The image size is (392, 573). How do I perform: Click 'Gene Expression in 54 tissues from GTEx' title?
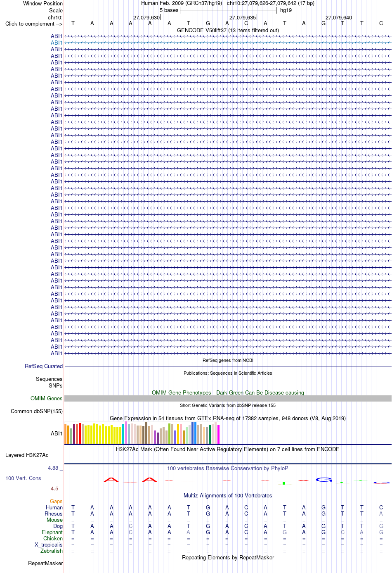pos(228,418)
